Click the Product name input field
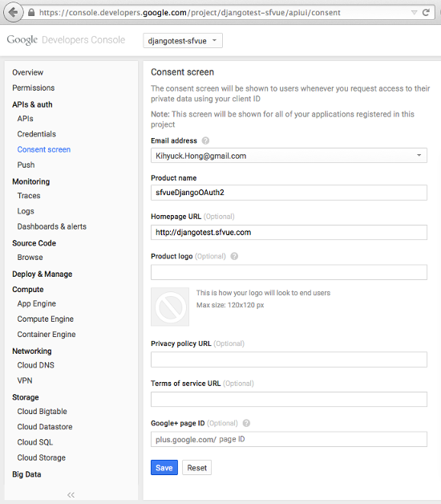 coord(289,193)
